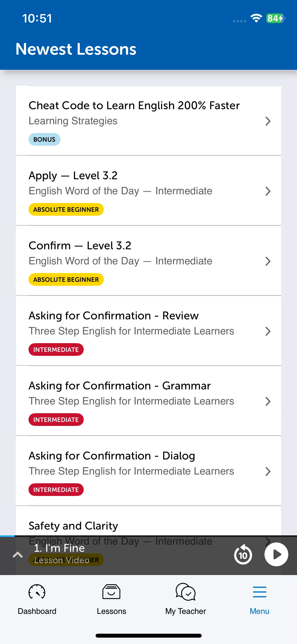This screenshot has width=297, height=644.
Task: Select the Dashboard tab label
Action: [37, 611]
